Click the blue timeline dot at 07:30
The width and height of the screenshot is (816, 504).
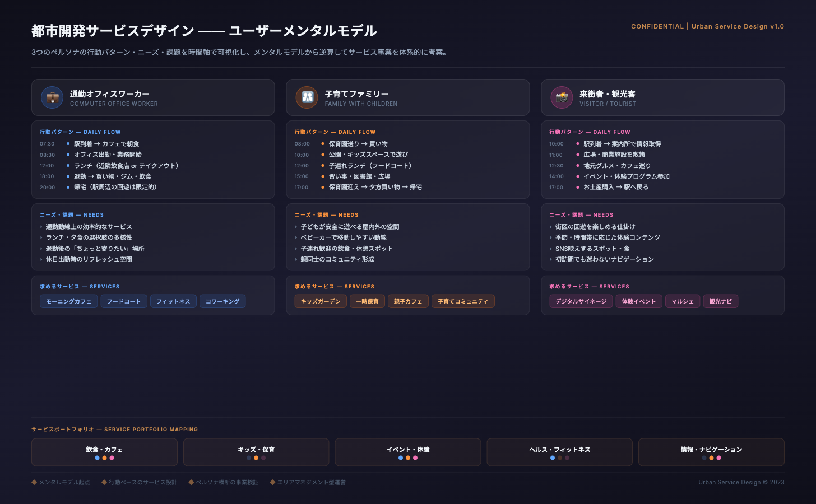pyautogui.click(x=68, y=144)
